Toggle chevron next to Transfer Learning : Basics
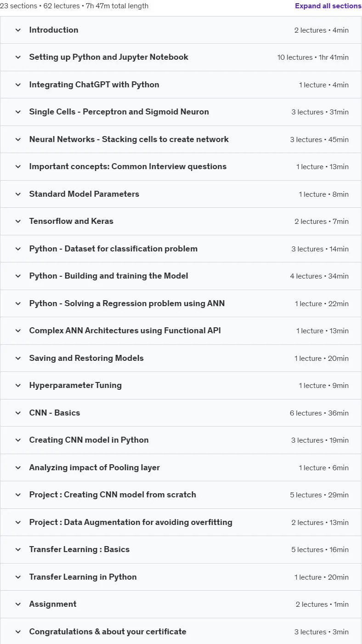Screen dimensions: 362x644 point(18,549)
